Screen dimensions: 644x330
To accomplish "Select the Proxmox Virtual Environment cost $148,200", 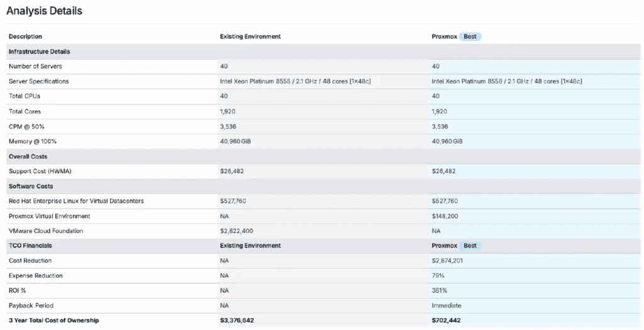I will [445, 216].
